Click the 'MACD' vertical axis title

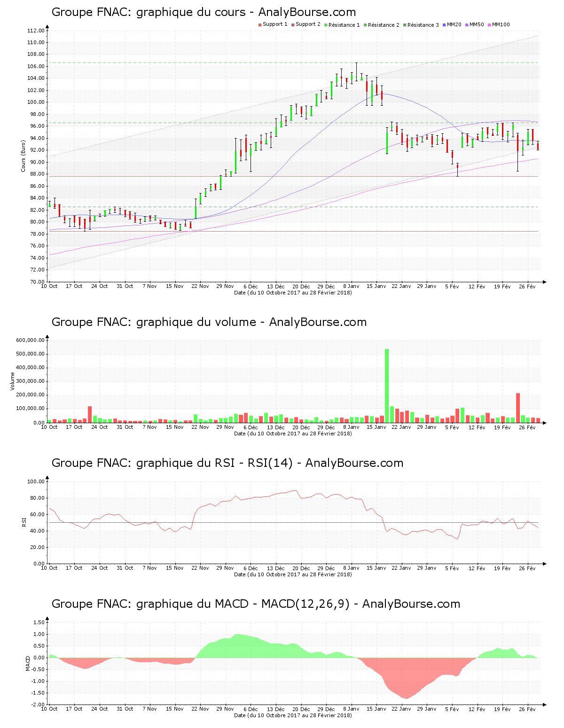coord(28,663)
